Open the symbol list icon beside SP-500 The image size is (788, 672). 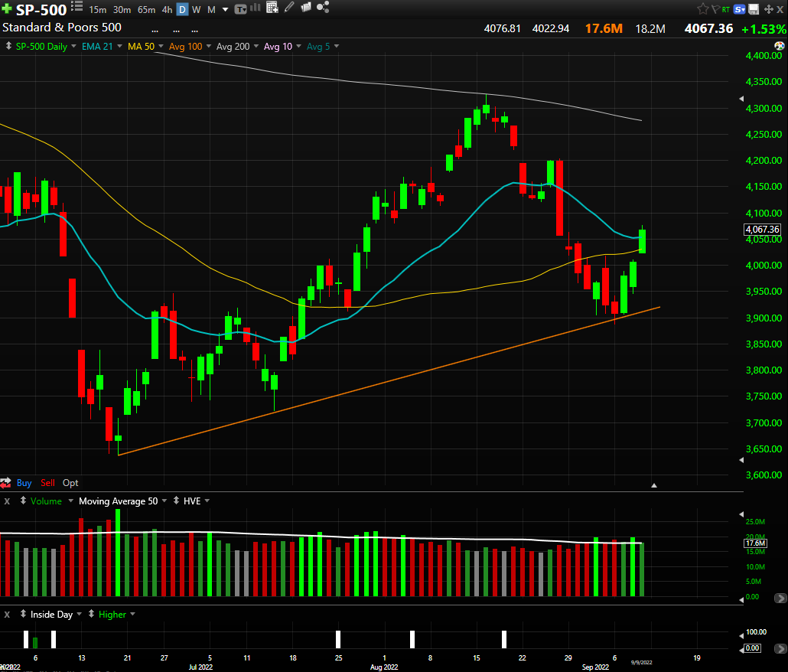click(77, 7)
